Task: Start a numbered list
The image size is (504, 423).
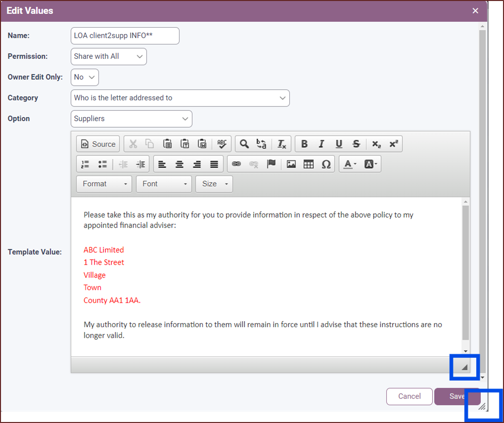Action: 85,164
